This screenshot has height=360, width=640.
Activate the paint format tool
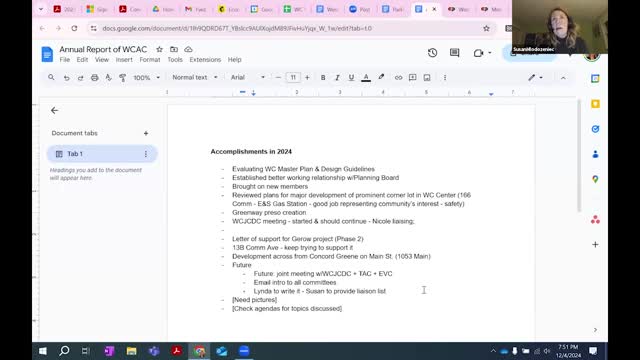(122, 78)
